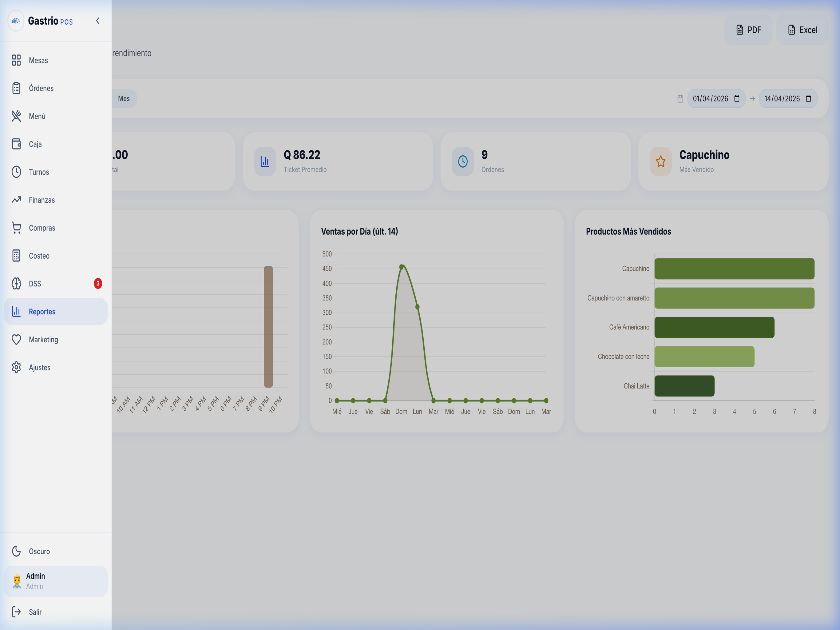
Task: Click the Dom peak point on sales line
Action: click(401, 267)
